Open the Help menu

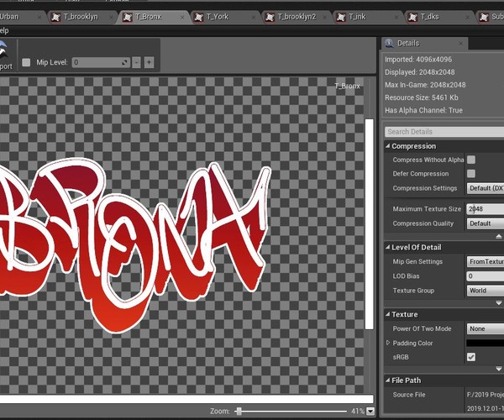(4, 30)
